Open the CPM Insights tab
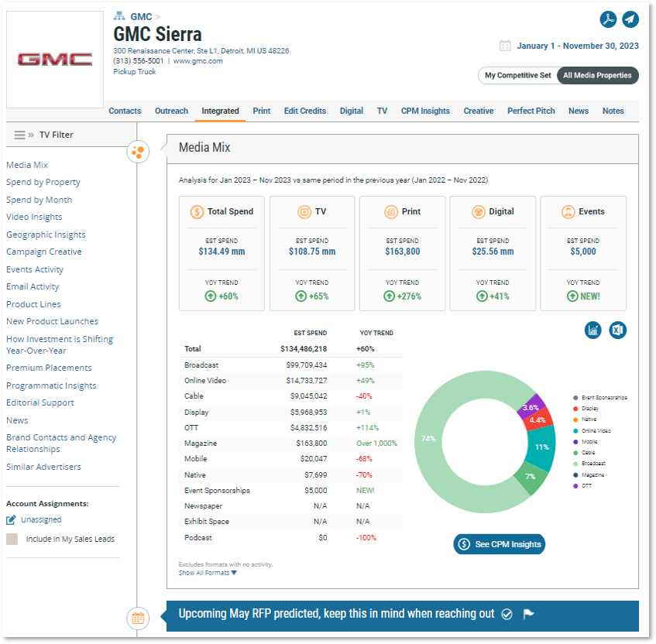The width and height of the screenshot is (656, 644). 425,111
